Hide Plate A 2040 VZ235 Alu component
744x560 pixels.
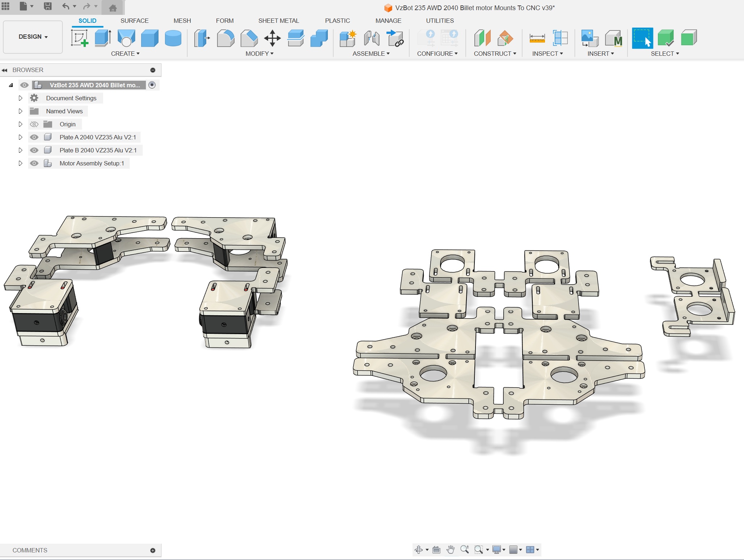[34, 137]
